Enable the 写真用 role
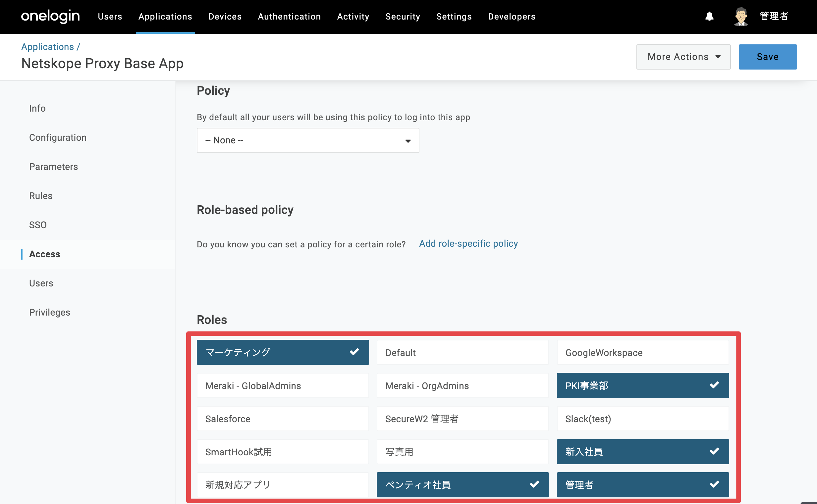Screen dimensions: 817x504 (x=463, y=452)
